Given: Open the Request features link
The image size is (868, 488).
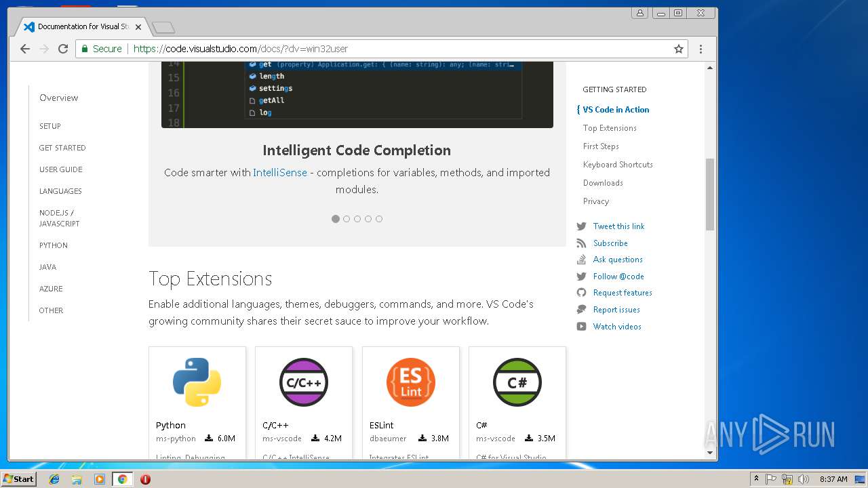Looking at the screenshot, I should [623, 293].
